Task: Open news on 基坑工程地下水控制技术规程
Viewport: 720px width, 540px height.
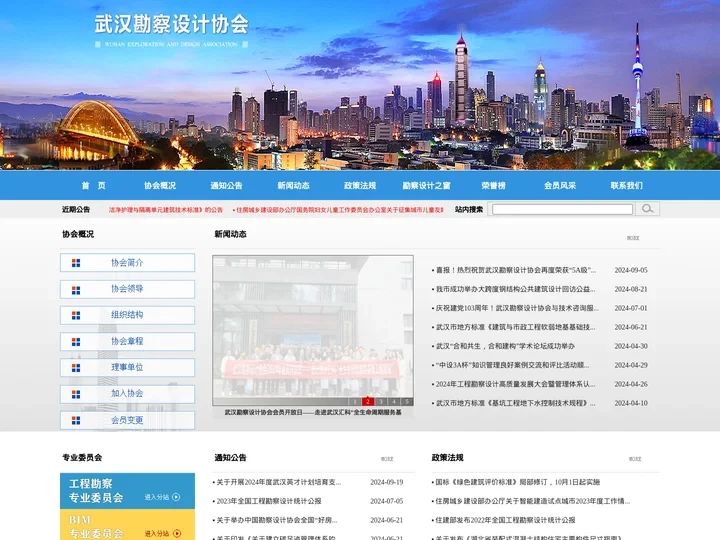Action: [515, 403]
